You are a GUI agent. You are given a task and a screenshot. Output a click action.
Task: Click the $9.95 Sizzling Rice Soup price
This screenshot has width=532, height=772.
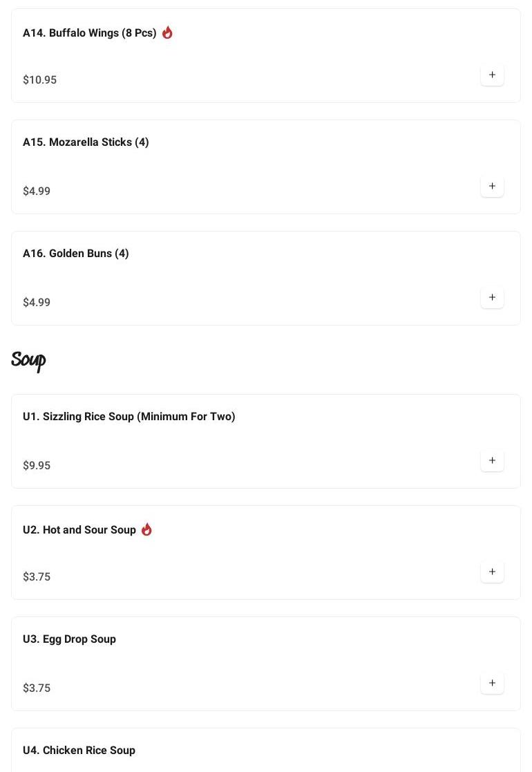[37, 466]
